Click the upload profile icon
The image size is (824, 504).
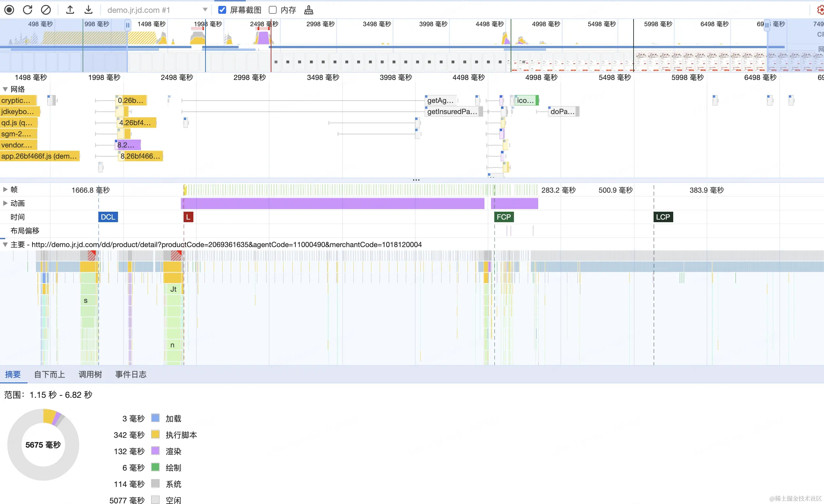click(70, 10)
